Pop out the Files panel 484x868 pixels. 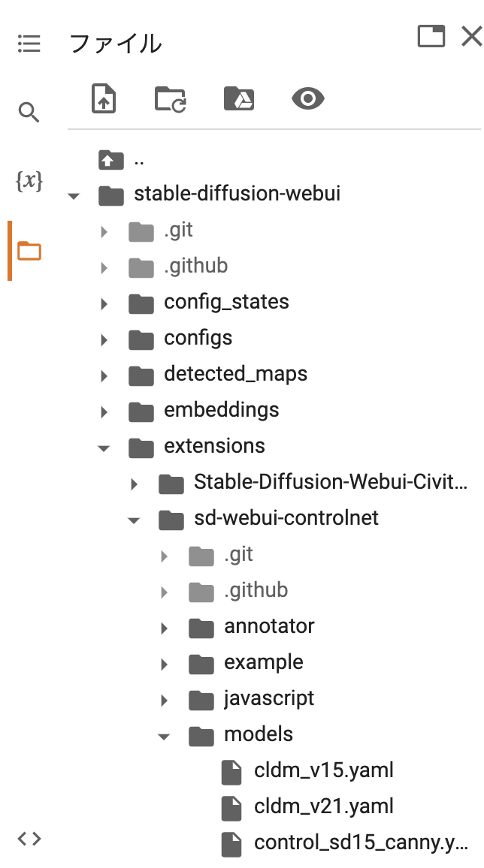click(431, 35)
